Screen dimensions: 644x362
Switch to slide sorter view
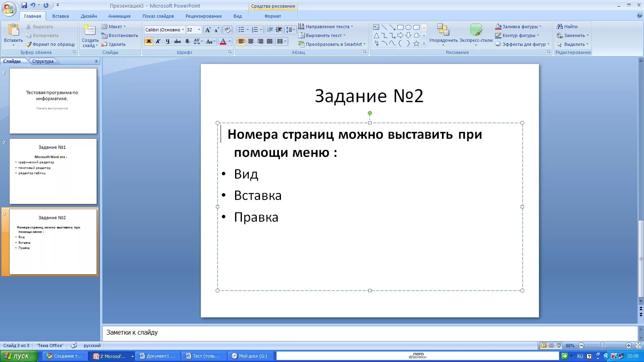551,346
